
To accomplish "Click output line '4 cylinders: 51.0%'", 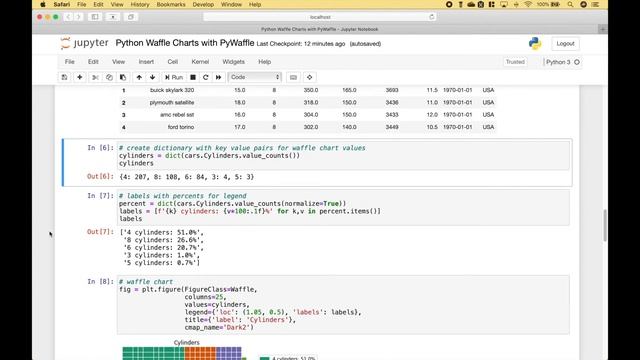I will [x=162, y=233].
